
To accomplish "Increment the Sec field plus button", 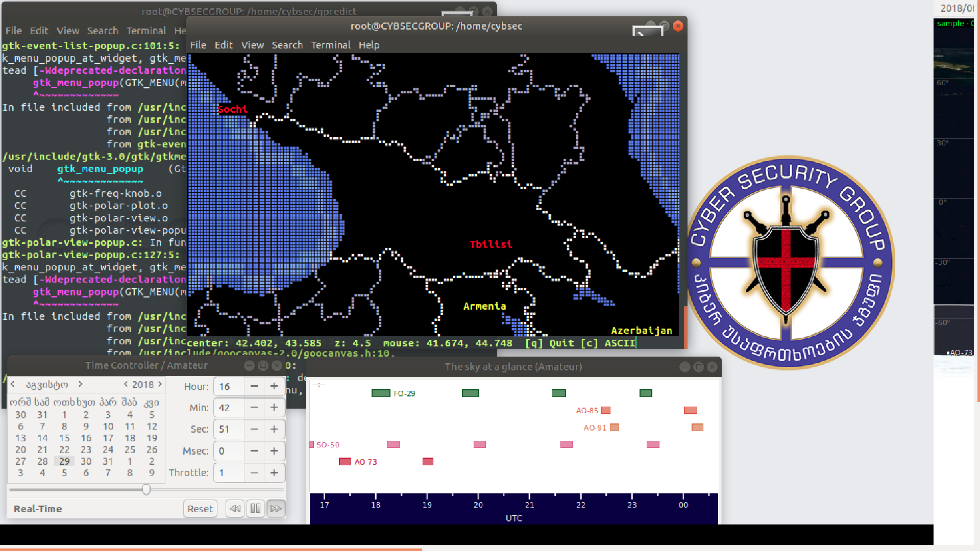I will pos(274,429).
